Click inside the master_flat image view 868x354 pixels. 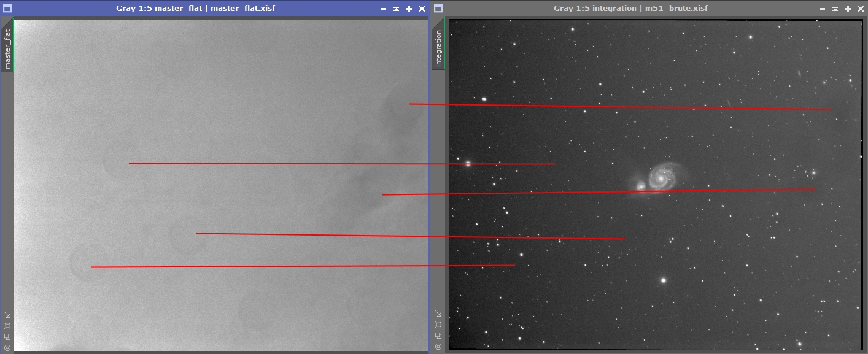tap(221, 185)
